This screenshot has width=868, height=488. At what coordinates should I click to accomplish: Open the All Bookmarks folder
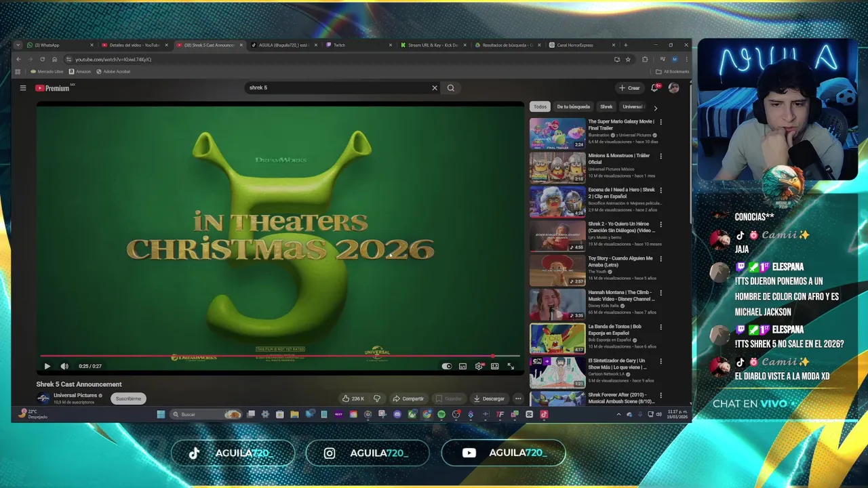(673, 71)
